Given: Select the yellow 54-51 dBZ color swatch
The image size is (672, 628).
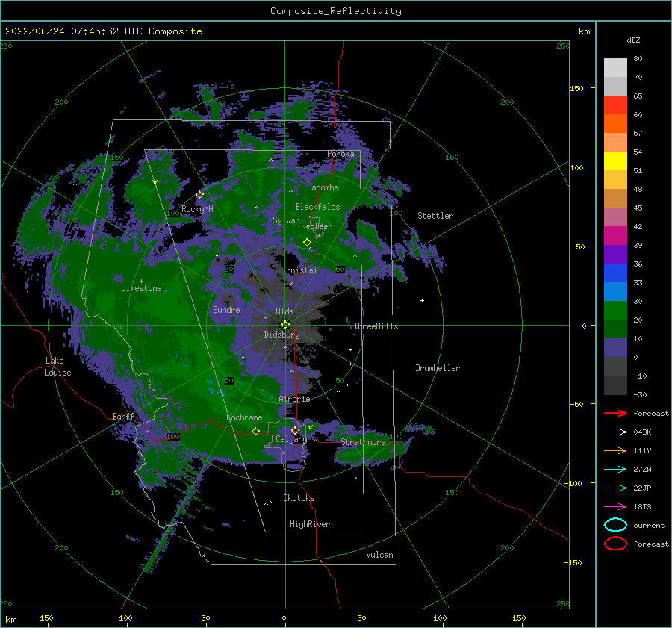Looking at the screenshot, I should 615,161.
